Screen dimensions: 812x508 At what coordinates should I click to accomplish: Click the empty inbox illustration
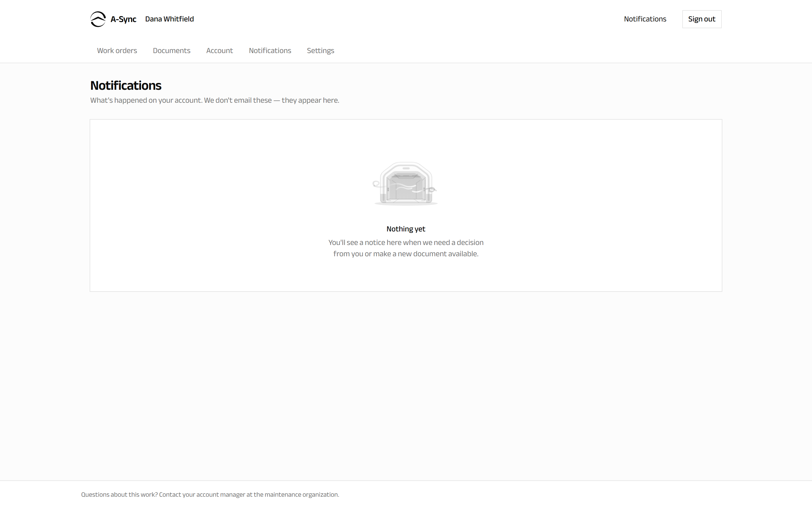(405, 184)
